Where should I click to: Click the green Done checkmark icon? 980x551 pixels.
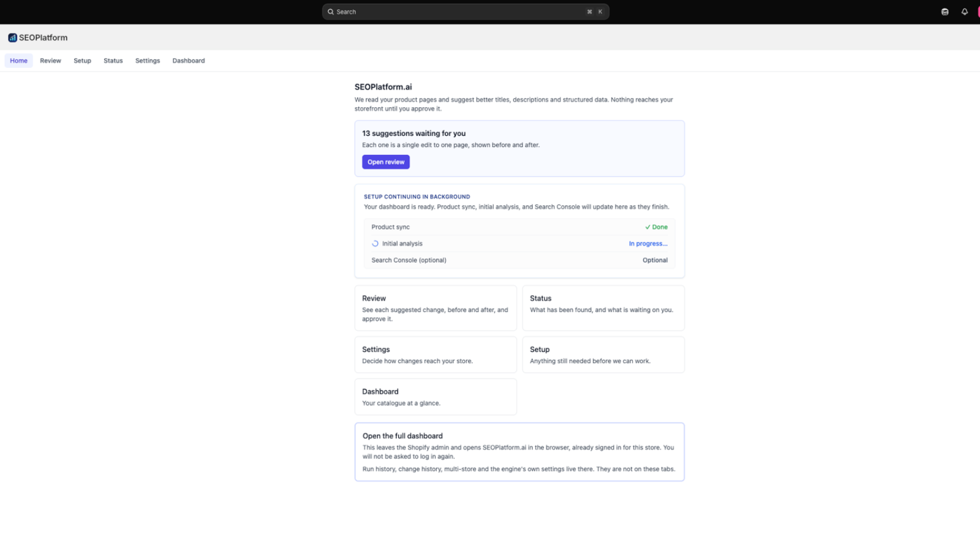click(647, 227)
